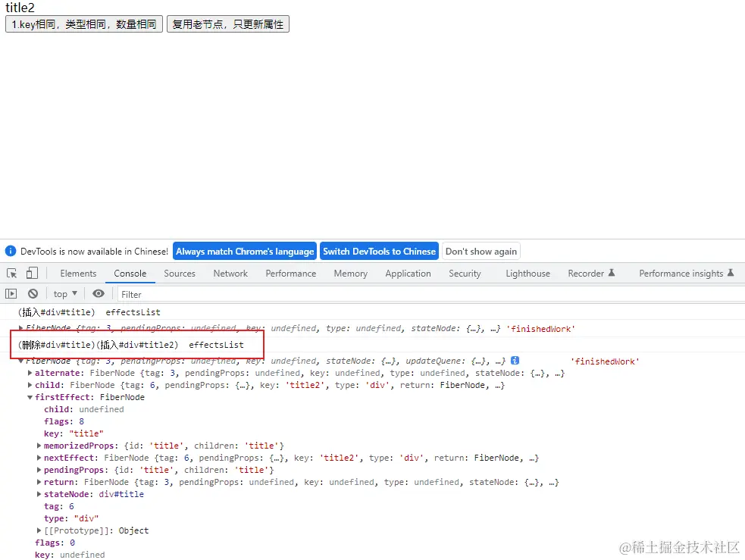Show the console sidebar panel icon
Image resolution: width=745 pixels, height=560 pixels.
tap(11, 294)
